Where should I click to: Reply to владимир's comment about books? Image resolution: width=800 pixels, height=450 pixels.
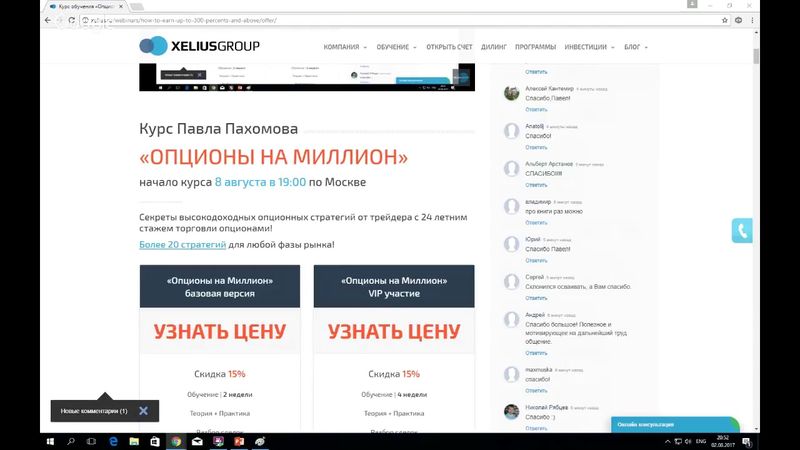pyautogui.click(x=536, y=223)
